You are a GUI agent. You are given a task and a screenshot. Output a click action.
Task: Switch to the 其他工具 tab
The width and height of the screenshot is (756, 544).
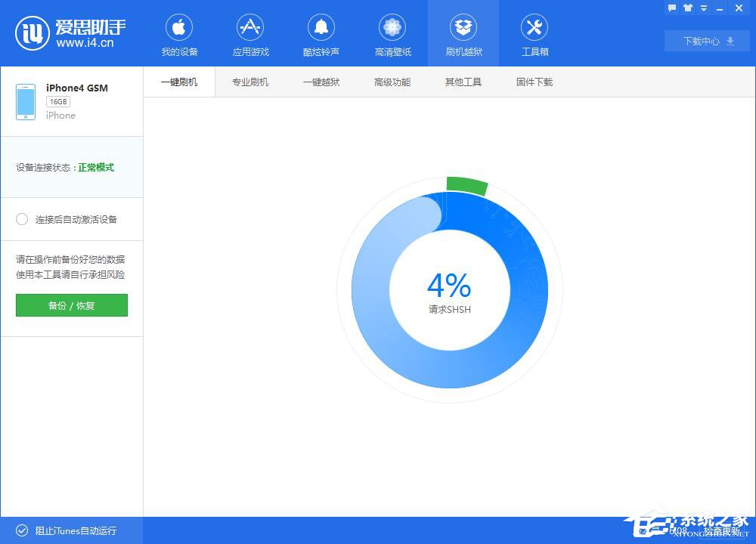[463, 82]
